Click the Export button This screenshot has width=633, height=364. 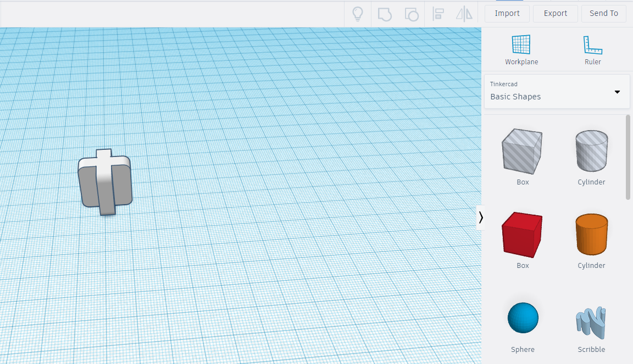[556, 13]
